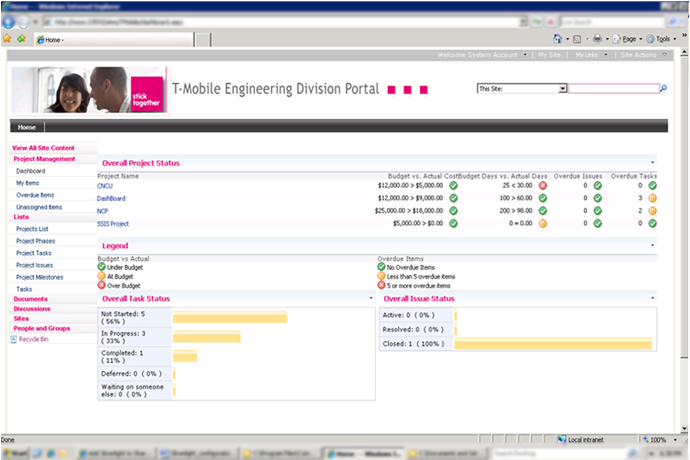Click the Closed issues 100% bar
The width and height of the screenshot is (690, 460).
pos(553,343)
